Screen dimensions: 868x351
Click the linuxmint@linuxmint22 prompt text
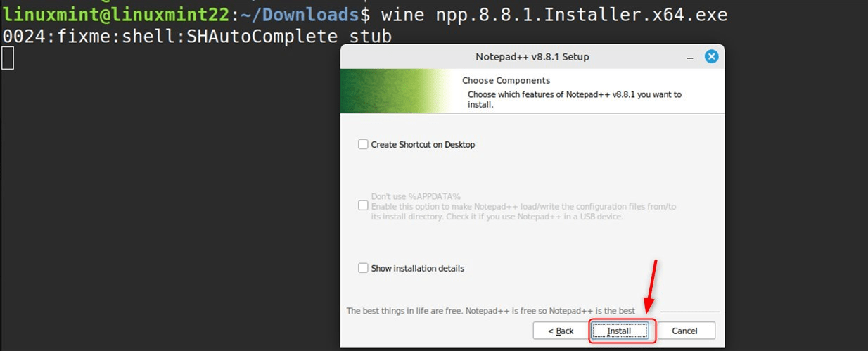(x=116, y=14)
